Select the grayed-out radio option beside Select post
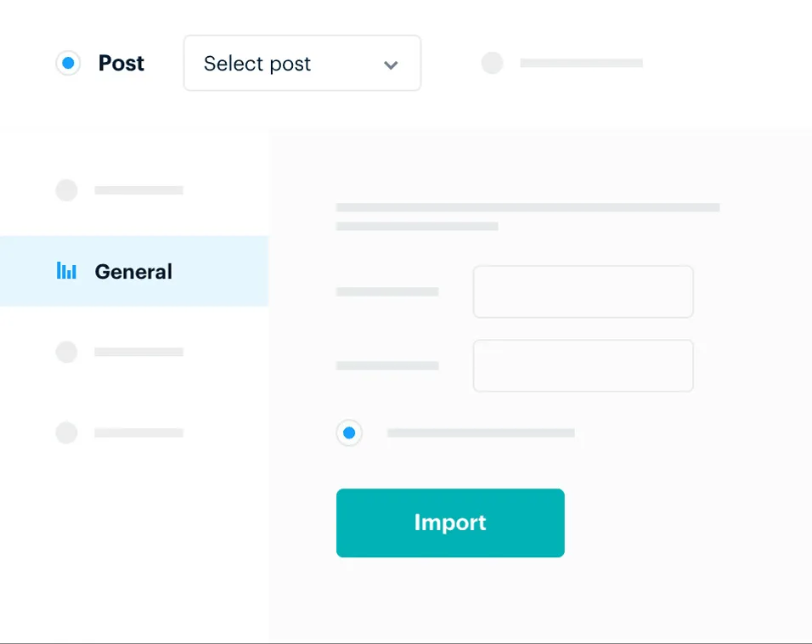The image size is (812, 644). (492, 63)
